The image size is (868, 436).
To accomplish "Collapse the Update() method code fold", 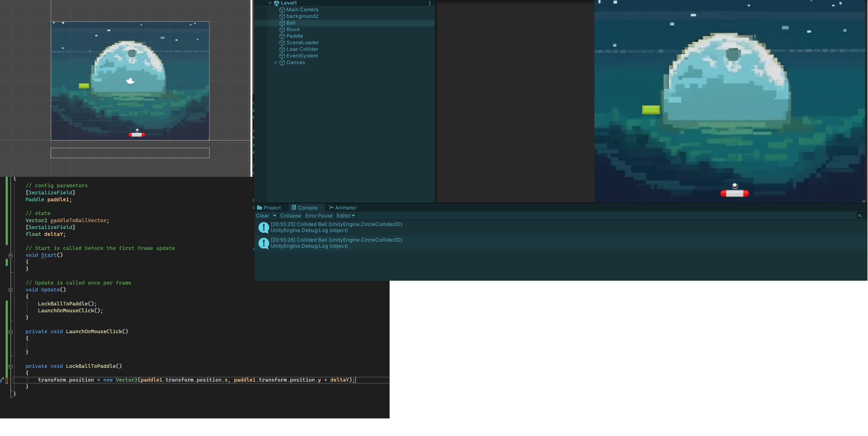I will 10,290.
